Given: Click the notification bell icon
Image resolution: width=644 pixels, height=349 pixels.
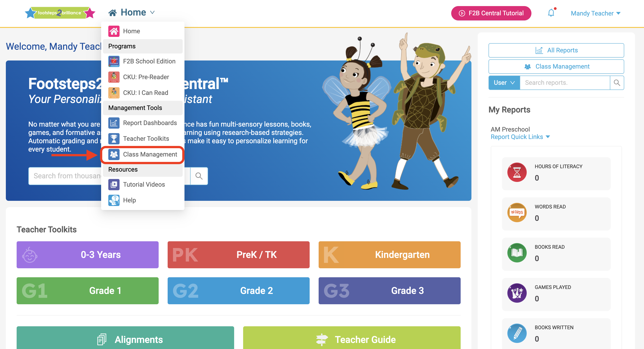Looking at the screenshot, I should coord(551,13).
